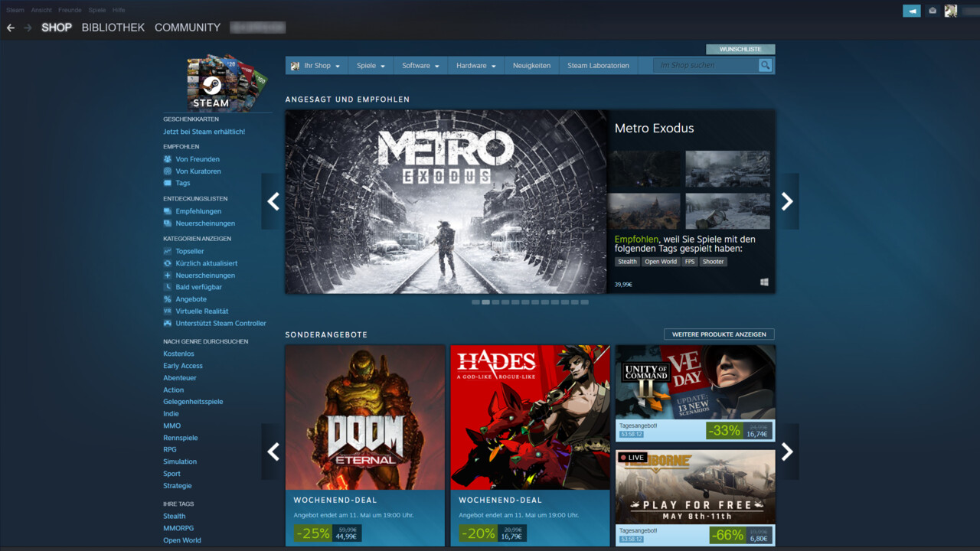Viewport: 980px width, 551px height.
Task: Open the announcements megaphone icon
Action: coord(911,11)
